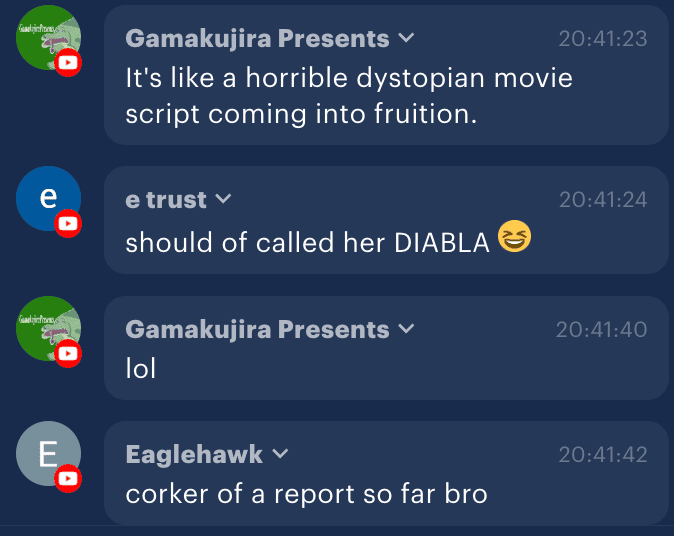The width and height of the screenshot is (674, 536).
Task: Select the 'horrible dystopian movie' message text
Action: tap(349, 96)
